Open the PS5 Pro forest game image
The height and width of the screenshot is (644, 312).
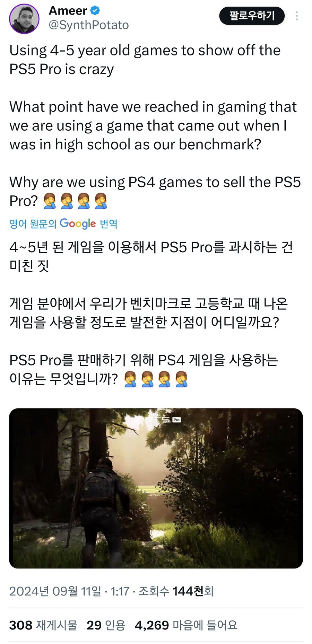point(156,488)
